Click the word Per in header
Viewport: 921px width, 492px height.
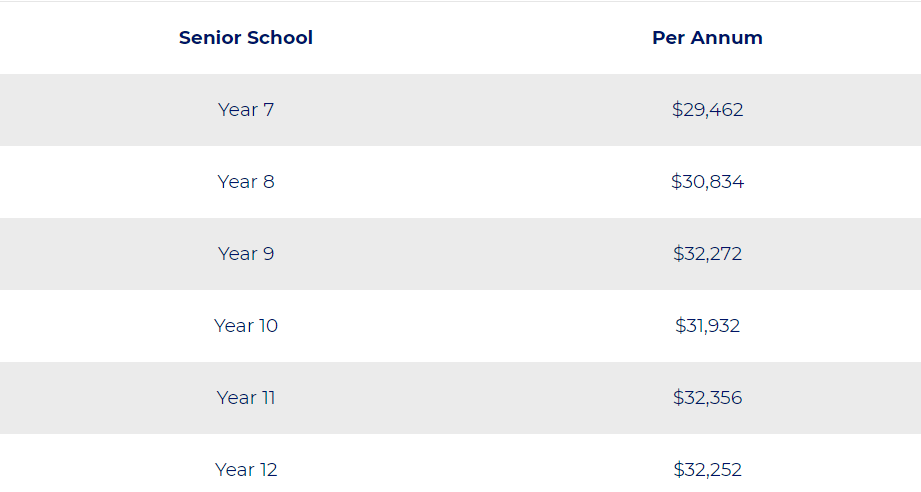coord(668,38)
